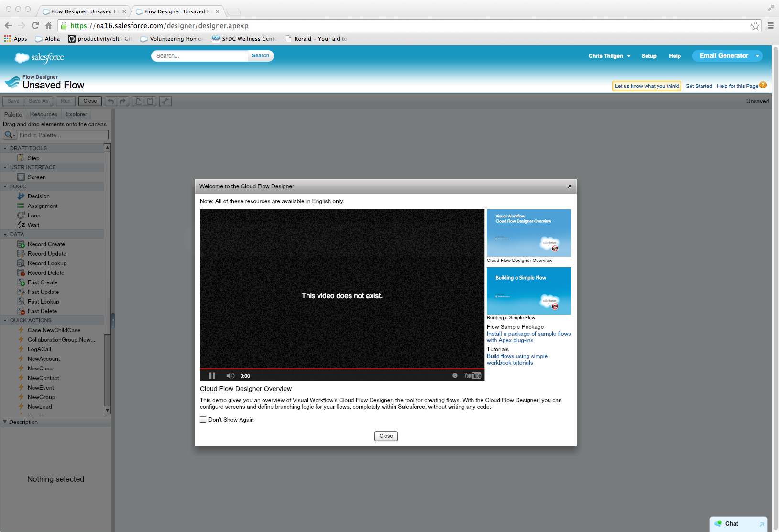
Task: Go to browser home page icon
Action: pyautogui.click(x=48, y=26)
